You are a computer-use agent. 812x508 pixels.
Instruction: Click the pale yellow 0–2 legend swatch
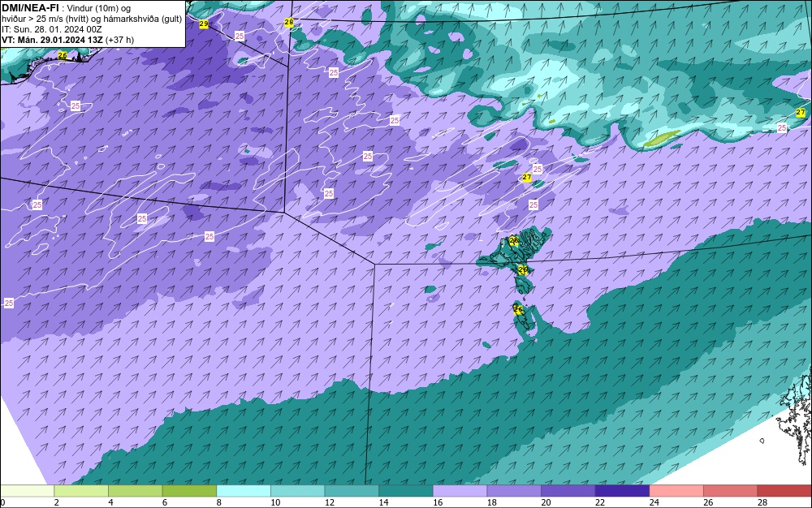point(27,491)
